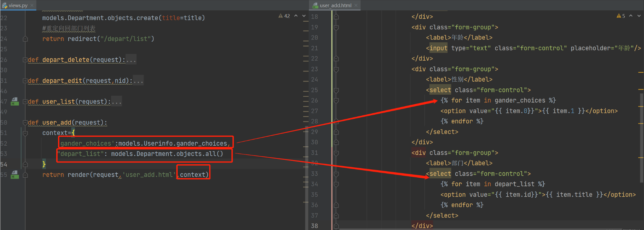Close the user_add.html tab
This screenshot has width=644, height=230.
pyautogui.click(x=356, y=6)
